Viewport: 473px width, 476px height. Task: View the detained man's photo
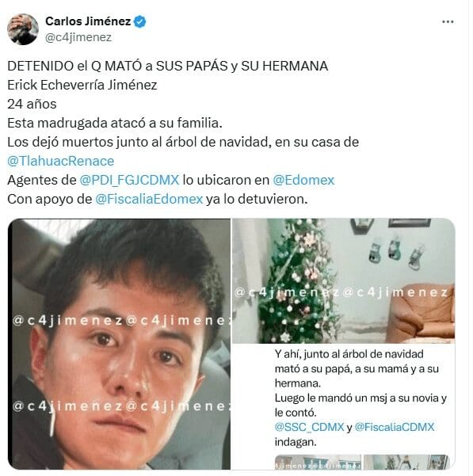point(119,344)
